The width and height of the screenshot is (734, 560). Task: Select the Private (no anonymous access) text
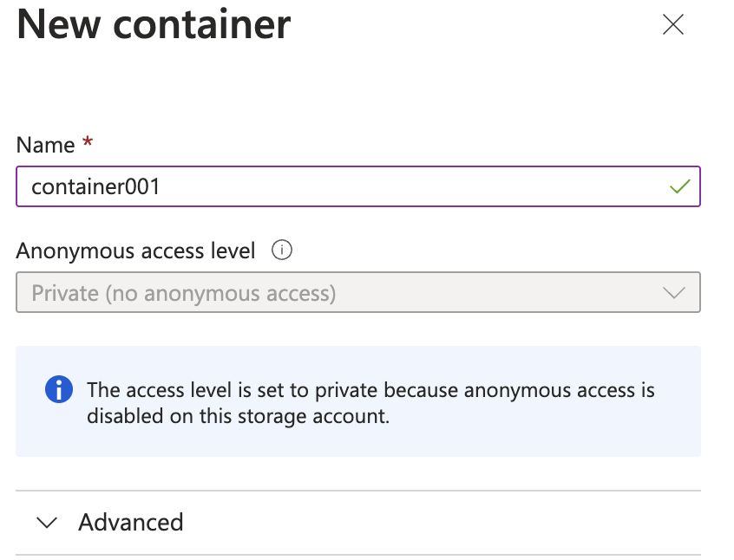(x=184, y=293)
